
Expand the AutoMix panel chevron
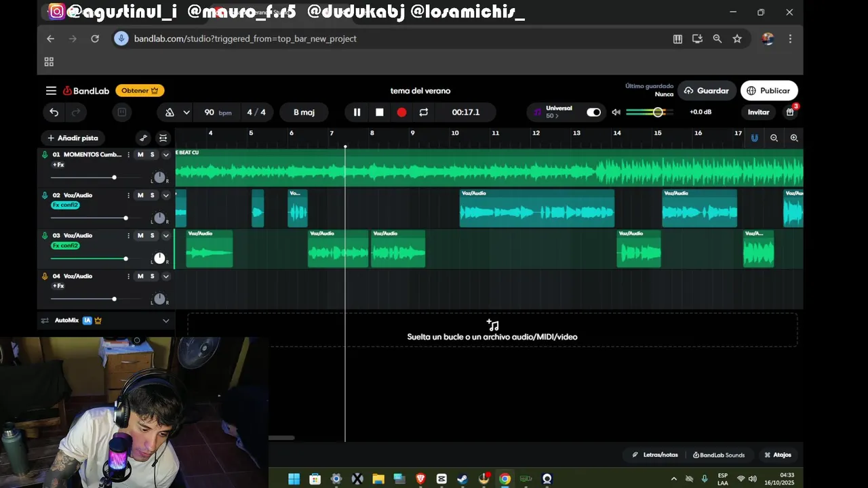165,321
